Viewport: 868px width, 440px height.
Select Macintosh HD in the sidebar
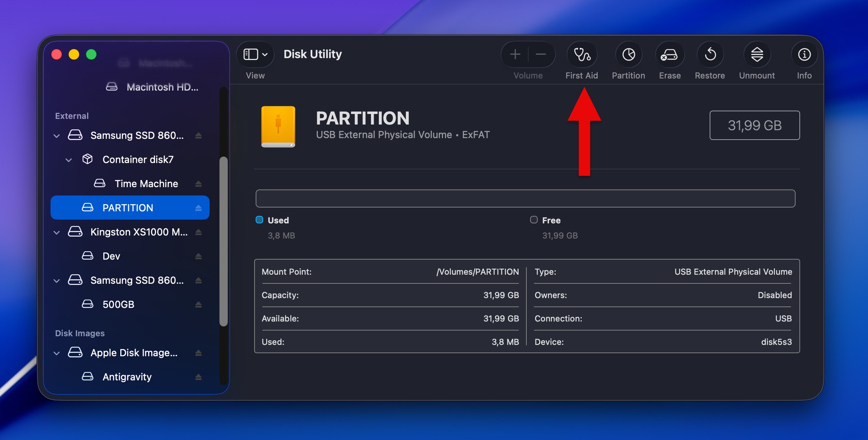click(162, 87)
